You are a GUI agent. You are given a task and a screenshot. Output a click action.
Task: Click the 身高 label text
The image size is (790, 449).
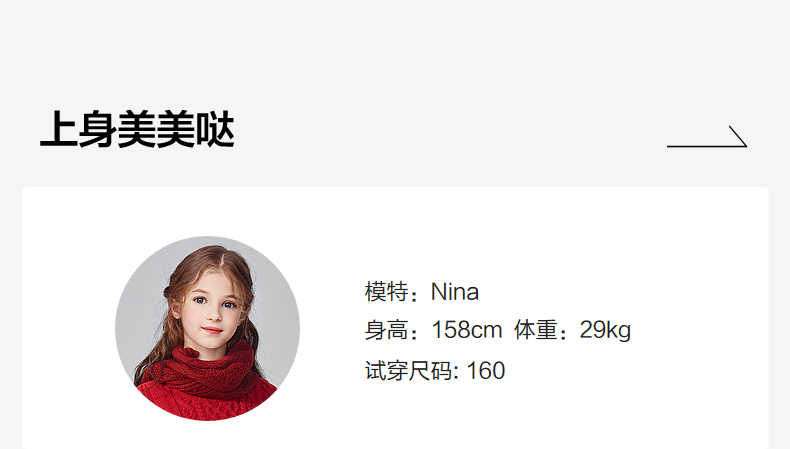(x=386, y=331)
